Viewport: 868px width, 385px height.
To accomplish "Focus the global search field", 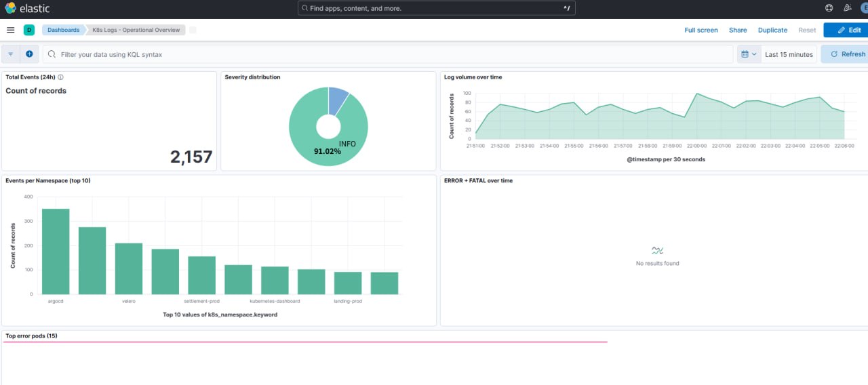I will (x=437, y=8).
